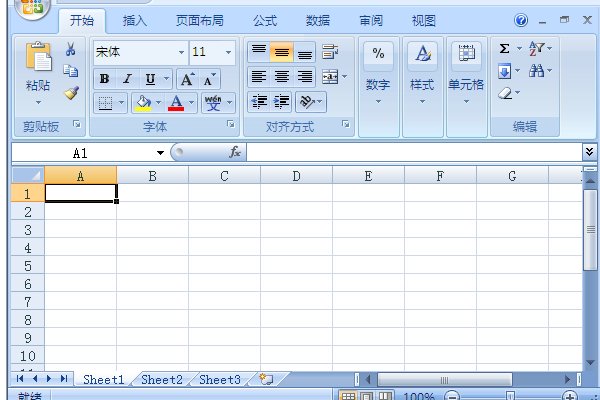600x400 pixels.
Task: Click inside the formula bar input
Action: click(414, 152)
